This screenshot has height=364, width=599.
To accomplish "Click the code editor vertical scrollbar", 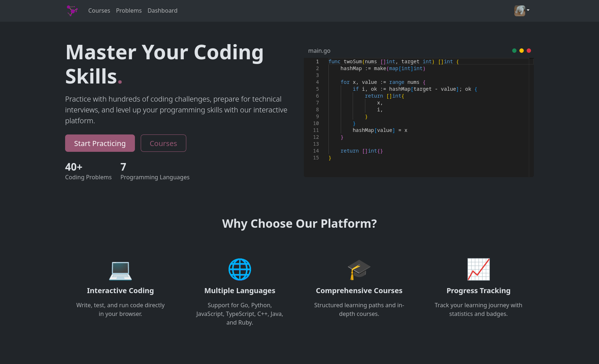I will [x=531, y=117].
